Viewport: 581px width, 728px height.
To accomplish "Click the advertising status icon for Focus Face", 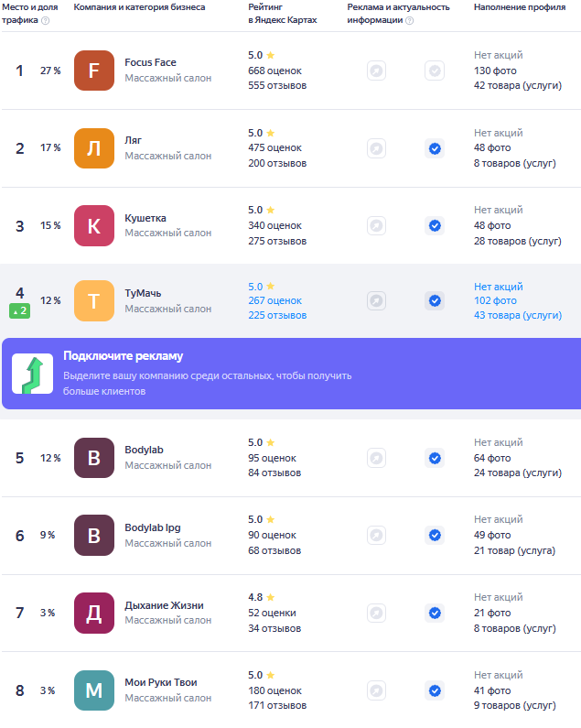I will click(x=376, y=71).
